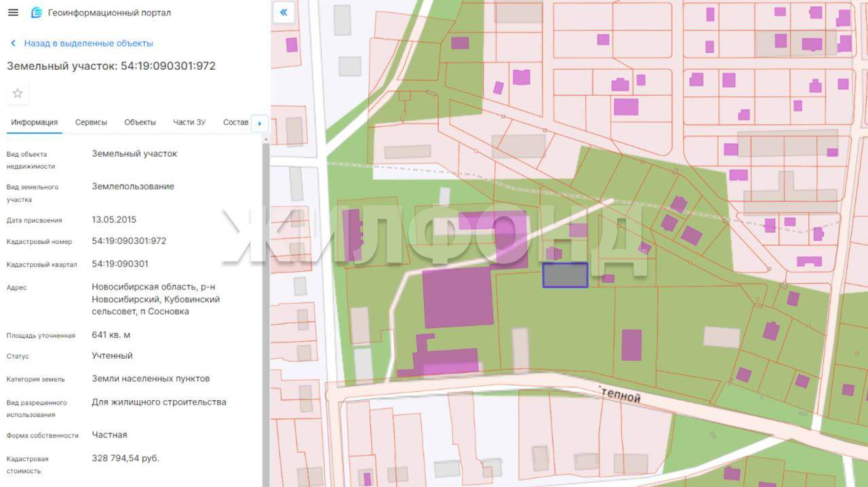Screen dimensions: 868x487
Task: Click the Геоинформационный портал logo icon
Action: click(x=37, y=13)
